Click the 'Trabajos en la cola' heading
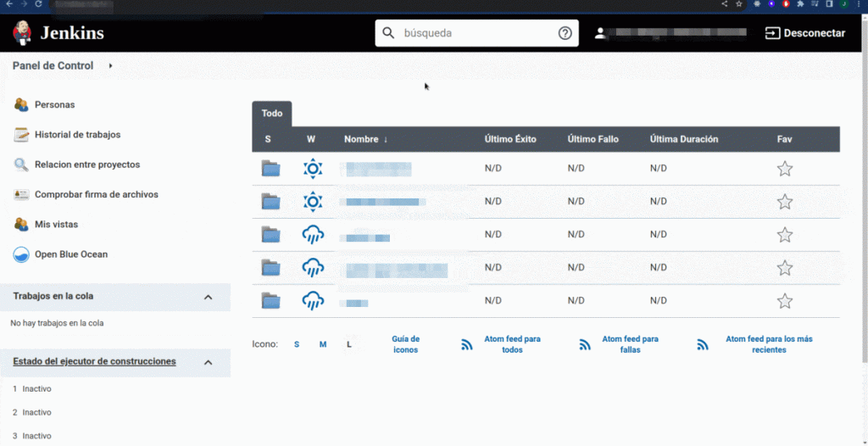This screenshot has height=446, width=868. click(53, 297)
